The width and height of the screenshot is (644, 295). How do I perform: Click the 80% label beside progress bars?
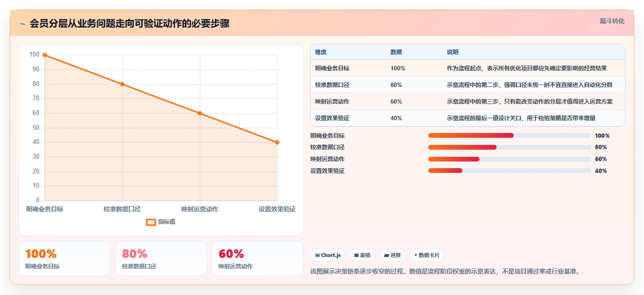[601, 147]
